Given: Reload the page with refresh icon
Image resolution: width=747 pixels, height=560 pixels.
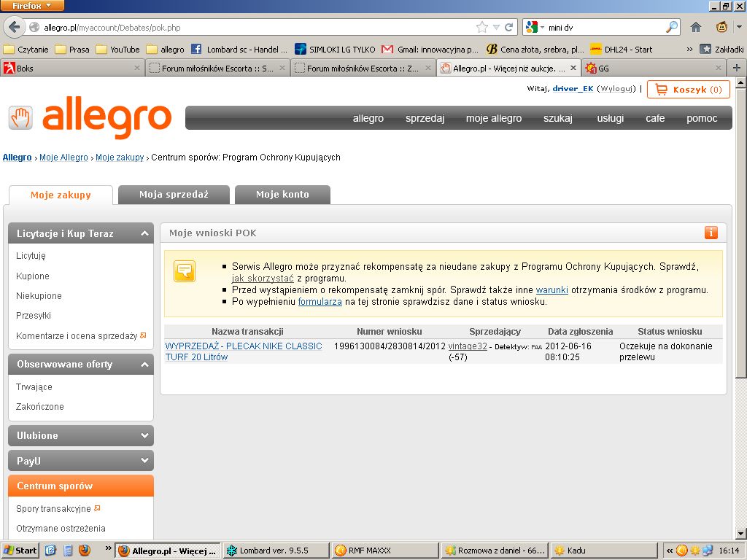Looking at the screenshot, I should tap(509, 28).
